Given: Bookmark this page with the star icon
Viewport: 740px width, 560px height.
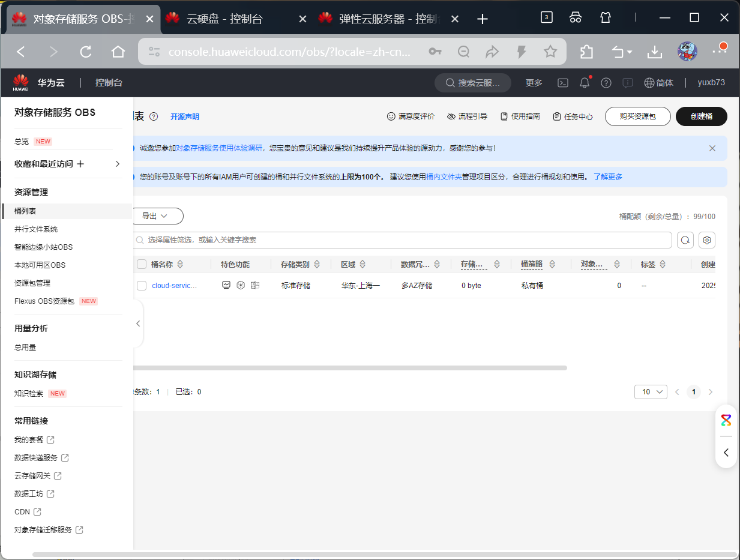Looking at the screenshot, I should (x=550, y=52).
